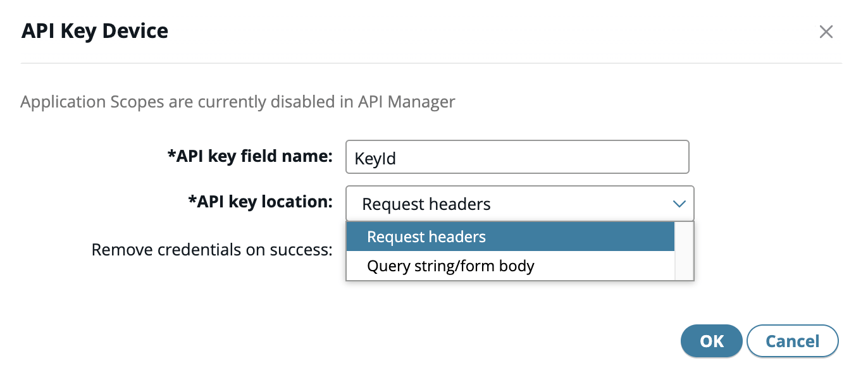This screenshot has width=868, height=368.
Task: Click the API Key Device title
Action: pyautogui.click(x=94, y=30)
